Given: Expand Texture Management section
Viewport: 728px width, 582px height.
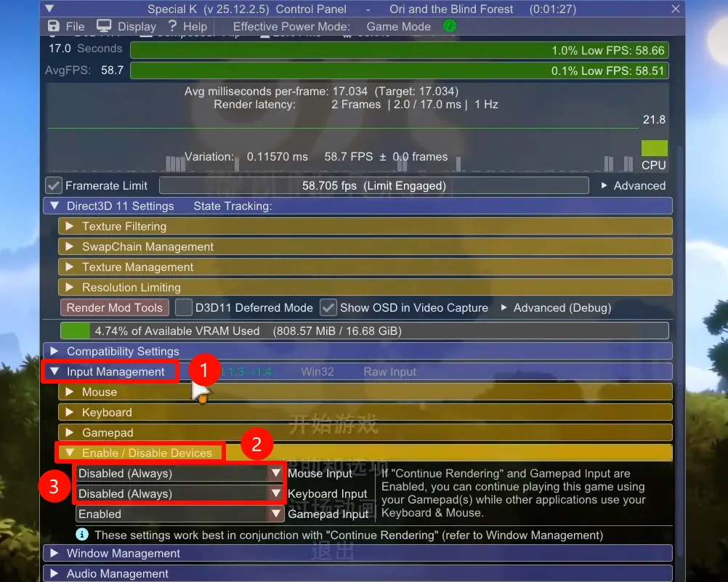Looking at the screenshot, I should coord(365,267).
